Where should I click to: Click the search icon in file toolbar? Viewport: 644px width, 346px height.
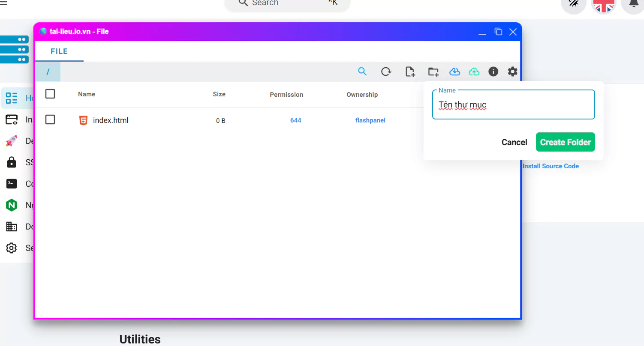coord(362,72)
